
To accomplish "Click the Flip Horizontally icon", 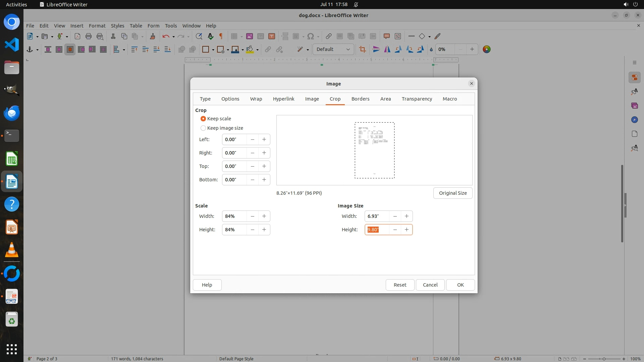I will pos(387,50).
